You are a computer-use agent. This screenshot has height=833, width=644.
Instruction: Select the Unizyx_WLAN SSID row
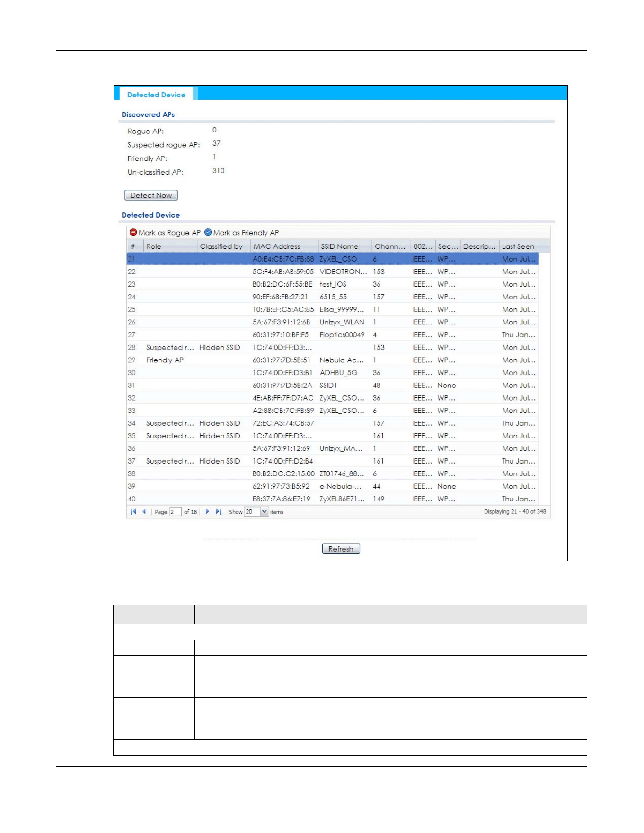(x=333, y=322)
